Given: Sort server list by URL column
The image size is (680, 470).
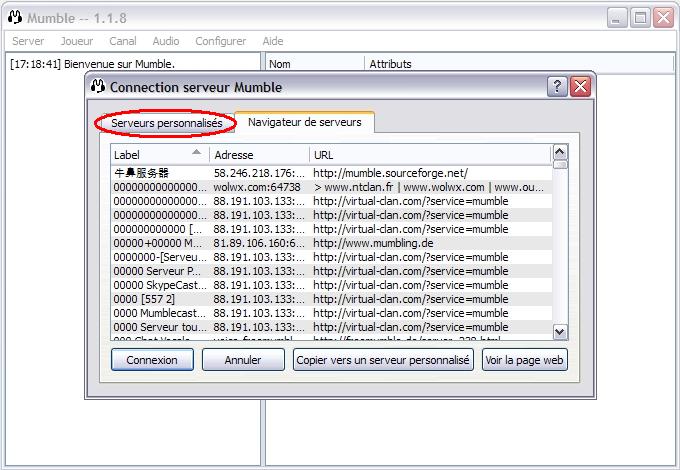Looking at the screenshot, I should (x=430, y=155).
